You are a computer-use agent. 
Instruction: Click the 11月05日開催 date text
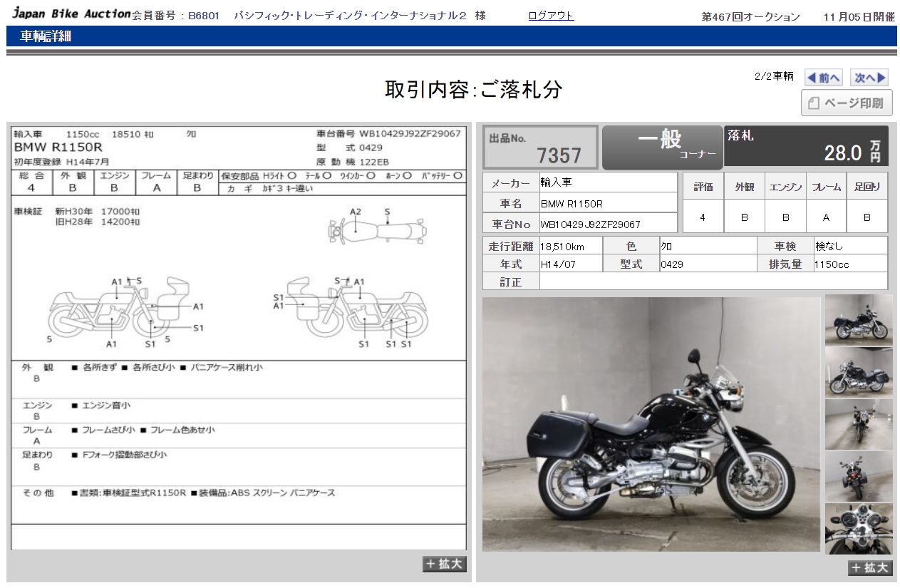(x=859, y=16)
